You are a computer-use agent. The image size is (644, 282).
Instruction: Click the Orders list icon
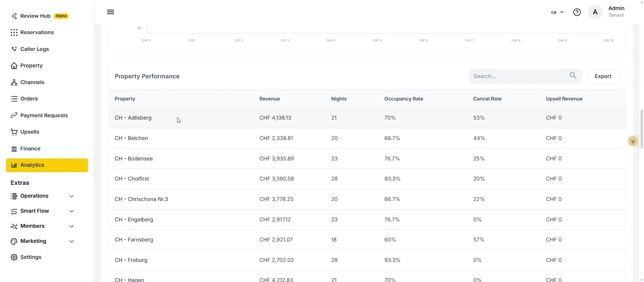(x=14, y=99)
